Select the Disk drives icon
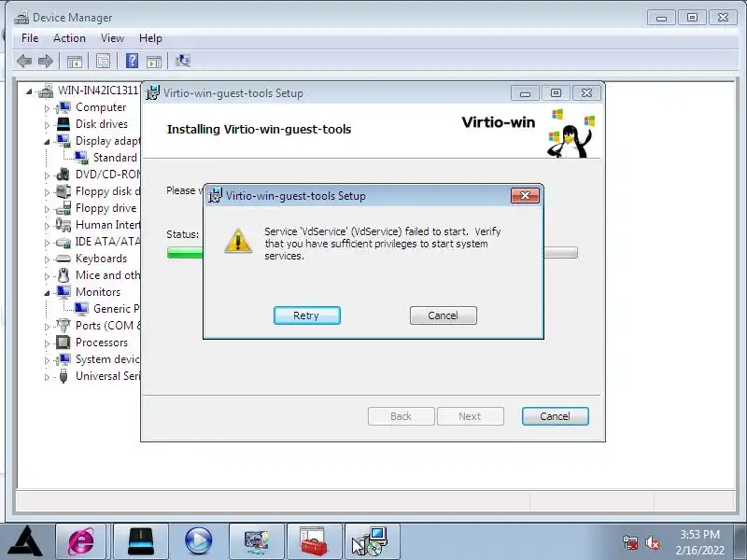 [63, 124]
